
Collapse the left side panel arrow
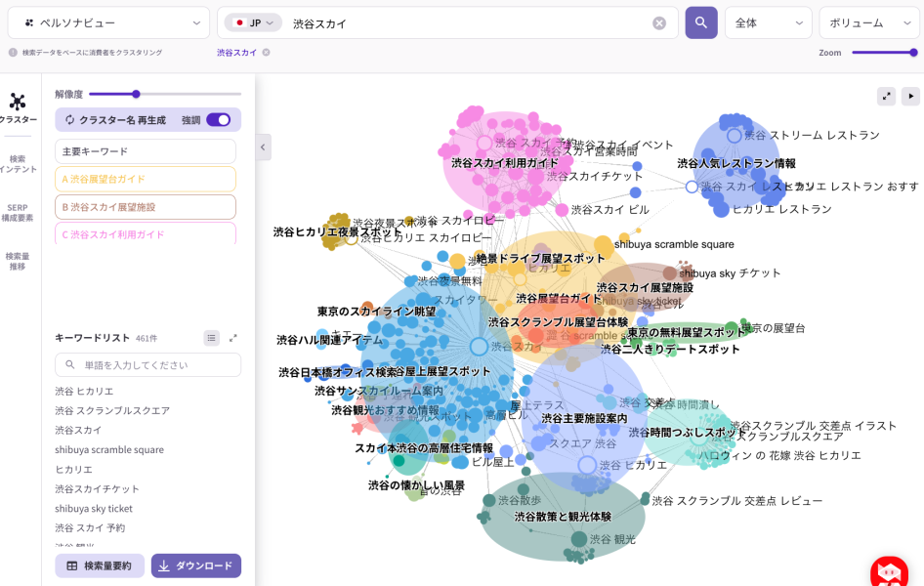coord(263,147)
